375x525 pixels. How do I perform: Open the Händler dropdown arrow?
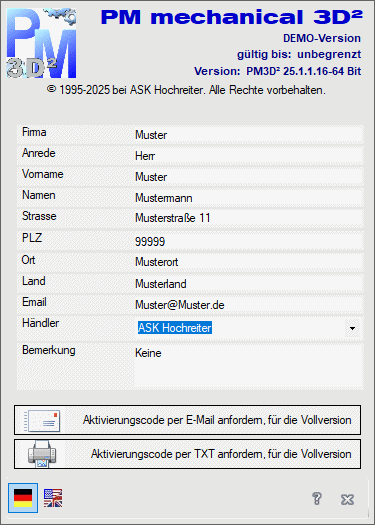coord(352,328)
